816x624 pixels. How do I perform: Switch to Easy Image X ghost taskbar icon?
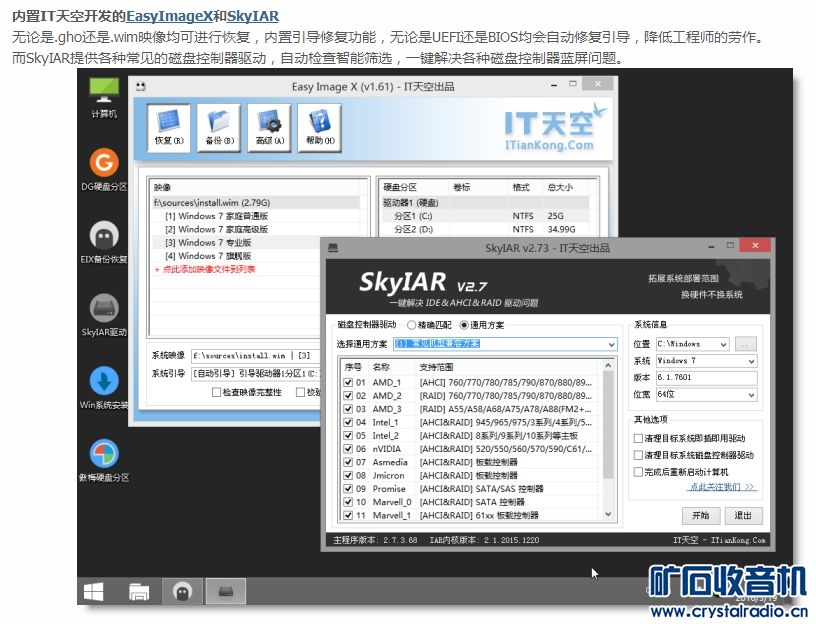(182, 592)
